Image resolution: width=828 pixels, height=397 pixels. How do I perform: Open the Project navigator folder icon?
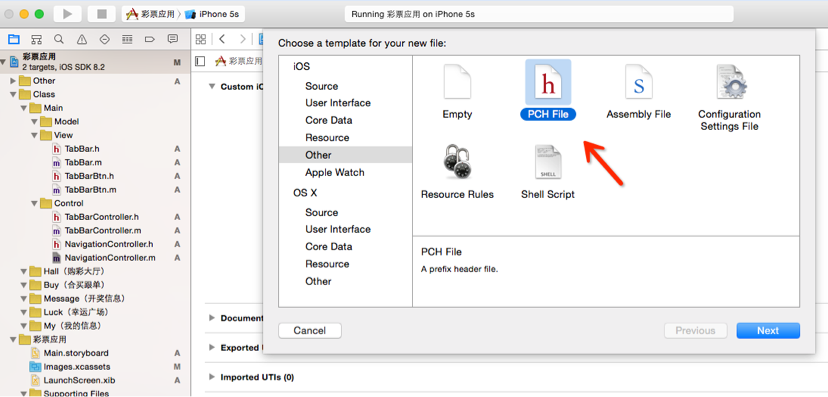(14, 39)
